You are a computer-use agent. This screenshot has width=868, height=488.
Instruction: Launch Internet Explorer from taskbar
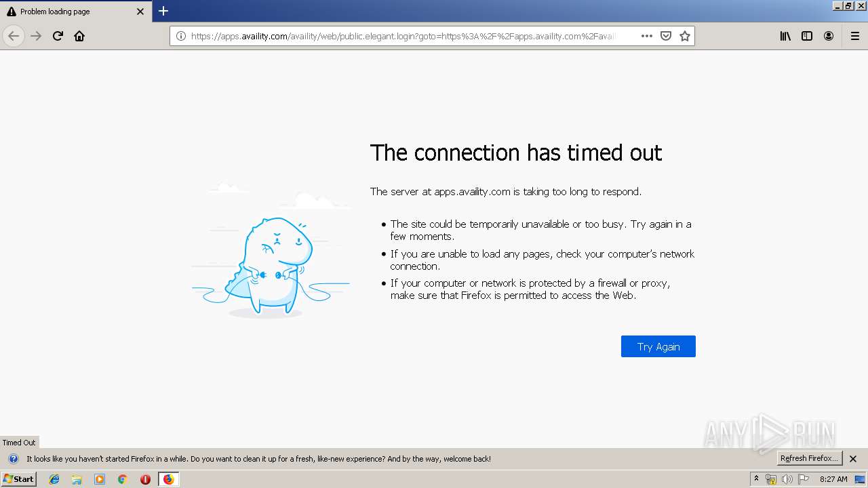[54, 479]
